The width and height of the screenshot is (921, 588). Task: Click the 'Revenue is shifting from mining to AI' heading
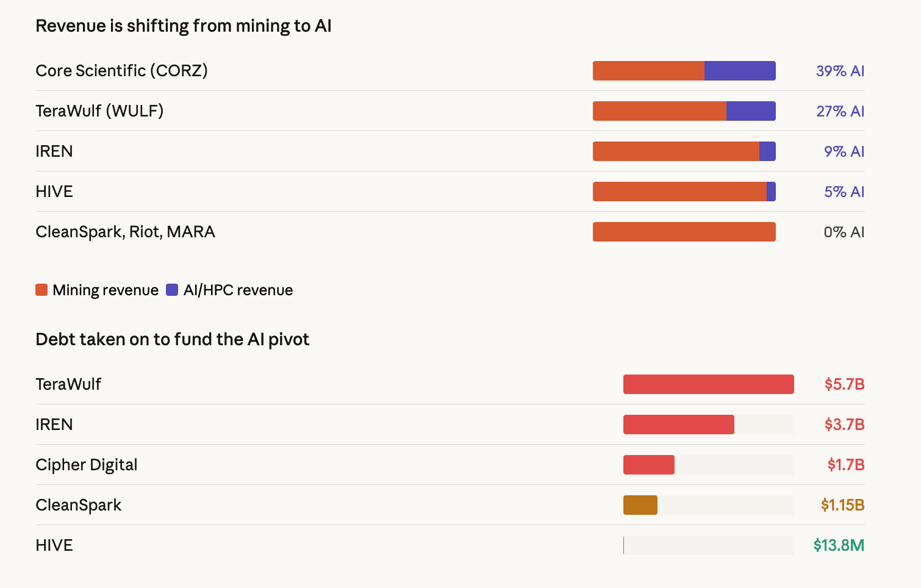pos(184,26)
